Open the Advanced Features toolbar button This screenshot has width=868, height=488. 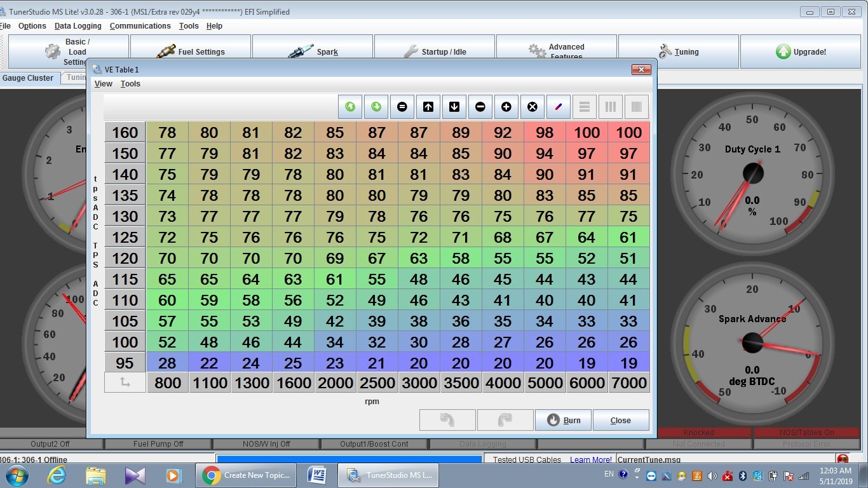(x=556, y=51)
